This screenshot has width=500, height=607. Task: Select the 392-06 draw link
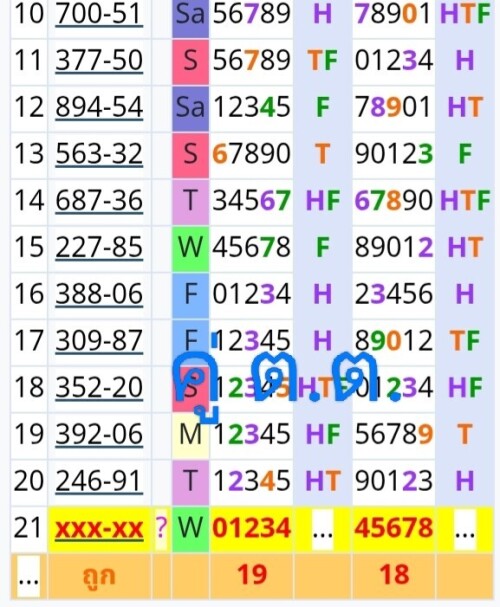coord(99,434)
